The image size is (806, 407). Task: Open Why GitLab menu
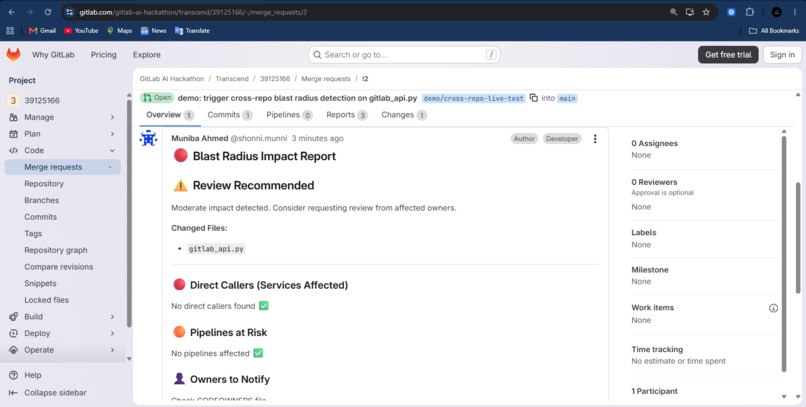pos(53,54)
